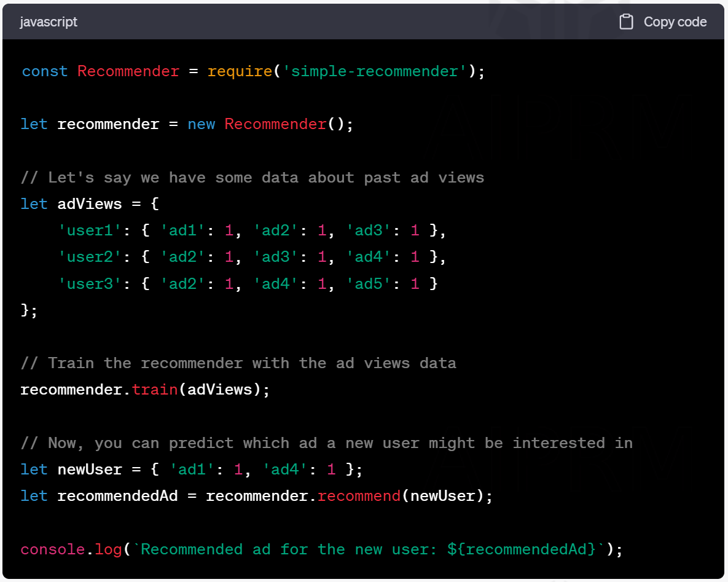Click the train method call
Screen dimensions: 728x582
pos(155,390)
